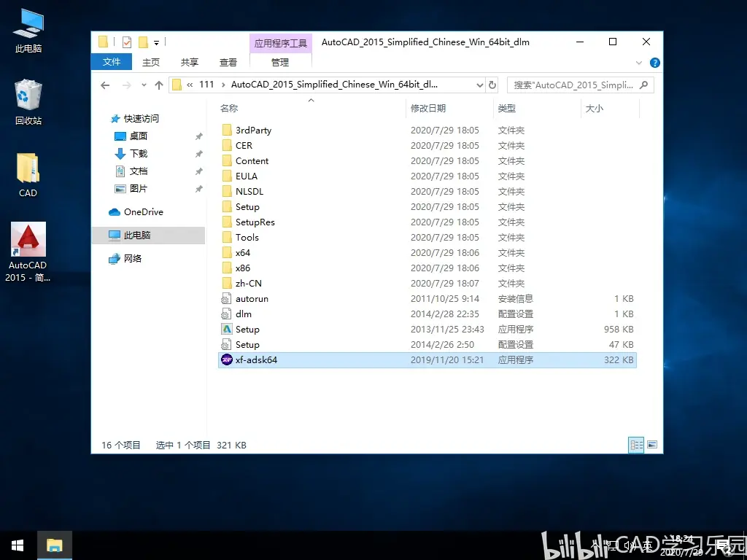This screenshot has width=747, height=560.
Task: Select the SetupRes folder
Action: pos(427,222)
